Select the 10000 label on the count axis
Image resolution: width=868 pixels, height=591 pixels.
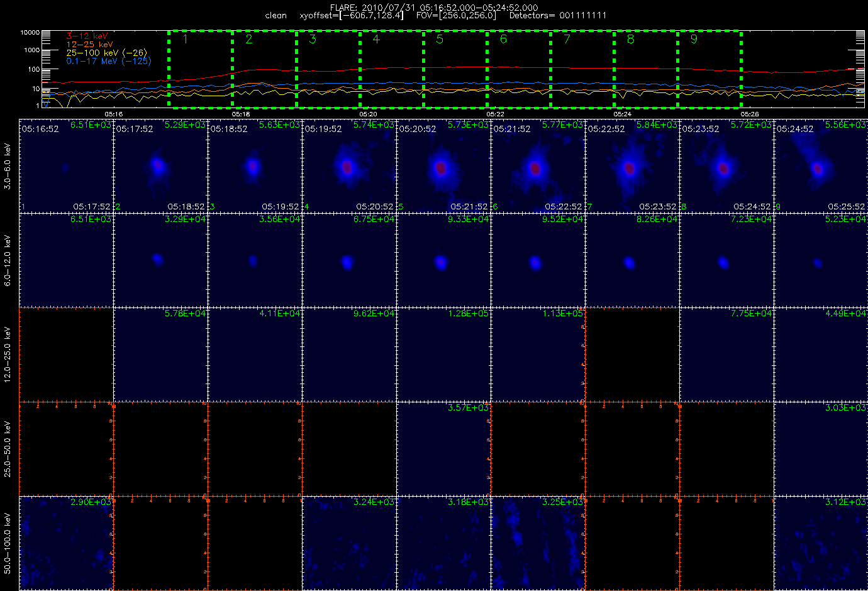(x=30, y=32)
